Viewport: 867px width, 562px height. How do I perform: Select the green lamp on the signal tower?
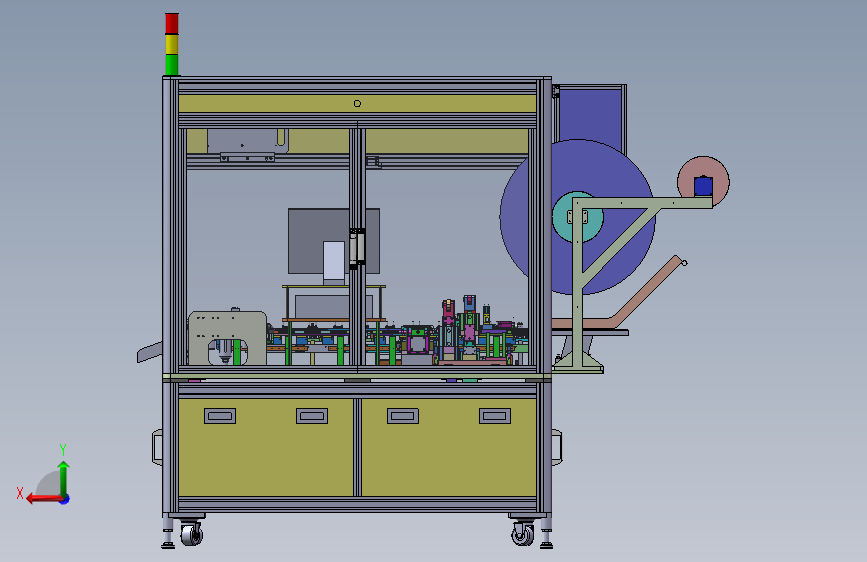point(171,65)
